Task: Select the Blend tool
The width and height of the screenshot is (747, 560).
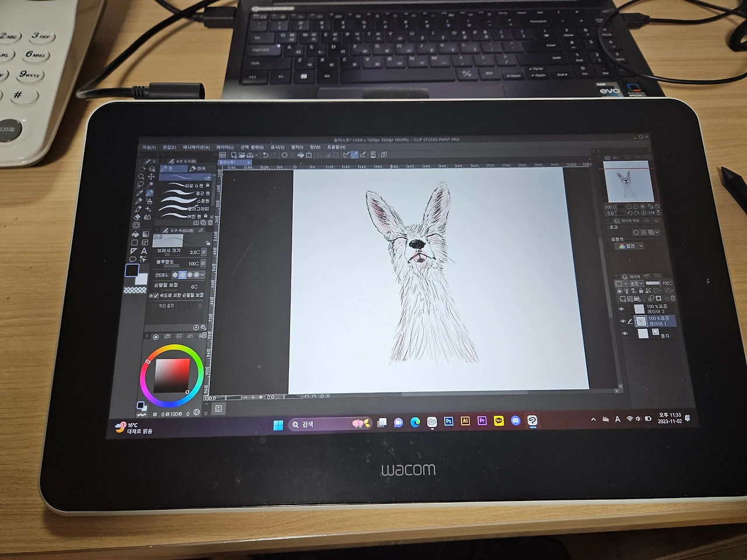Action: click(146, 217)
